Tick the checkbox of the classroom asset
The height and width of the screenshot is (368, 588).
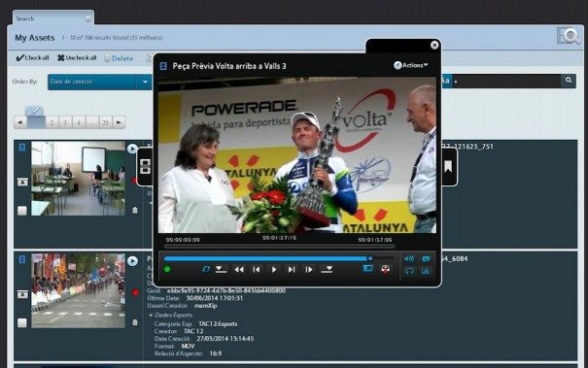(x=22, y=211)
